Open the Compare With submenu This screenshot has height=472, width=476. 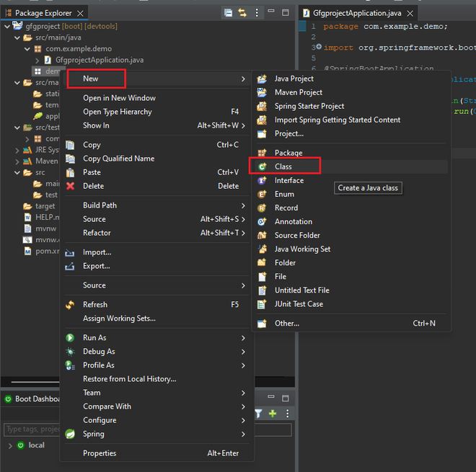click(x=157, y=406)
